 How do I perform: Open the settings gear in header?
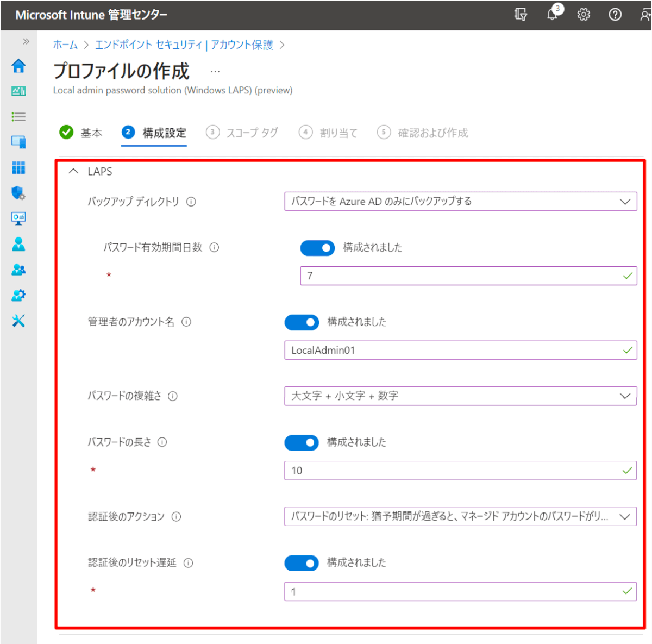[x=584, y=15]
